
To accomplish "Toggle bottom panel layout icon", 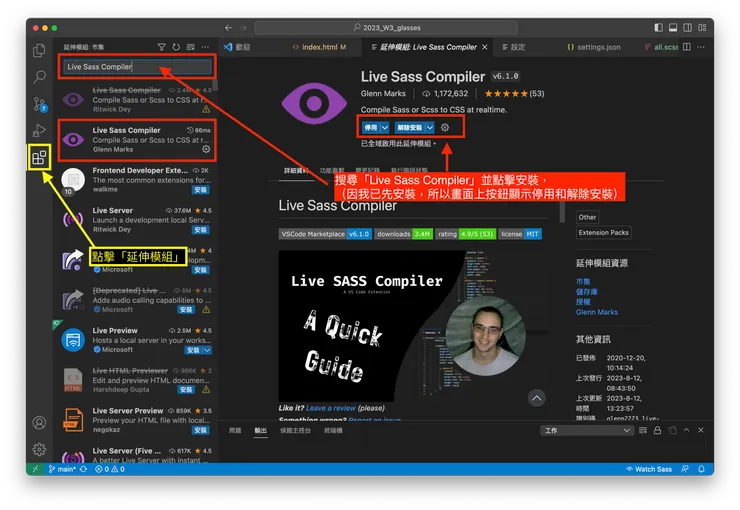I will (x=673, y=27).
